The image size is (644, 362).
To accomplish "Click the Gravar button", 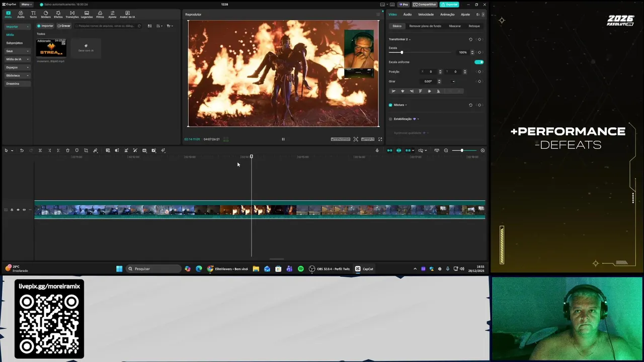I will [x=64, y=26].
